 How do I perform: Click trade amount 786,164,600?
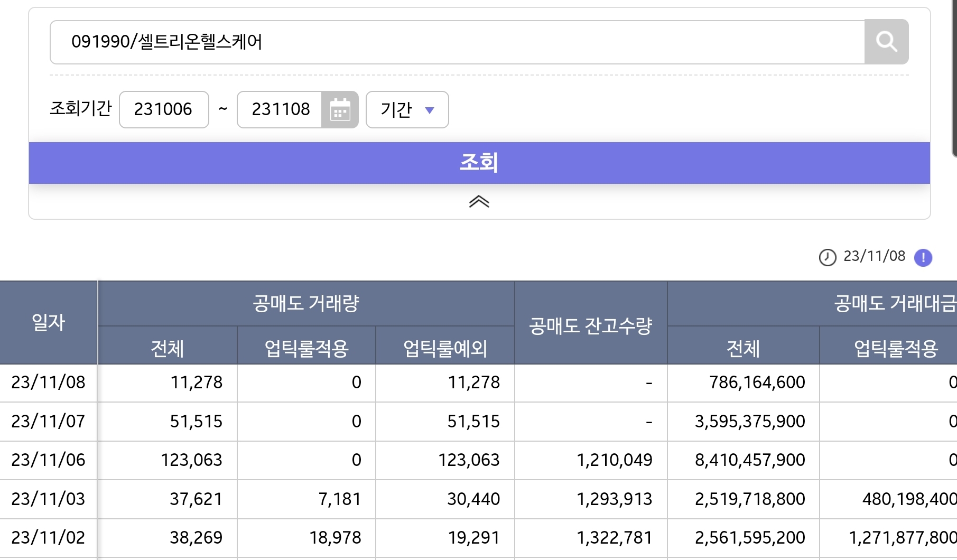757,382
